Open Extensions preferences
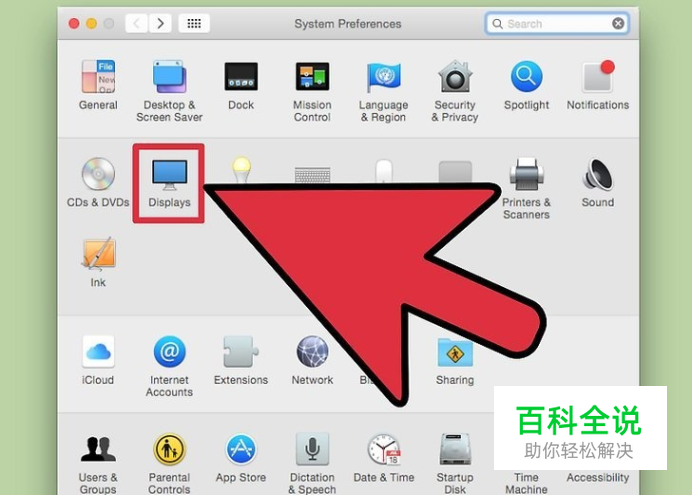 (x=241, y=360)
